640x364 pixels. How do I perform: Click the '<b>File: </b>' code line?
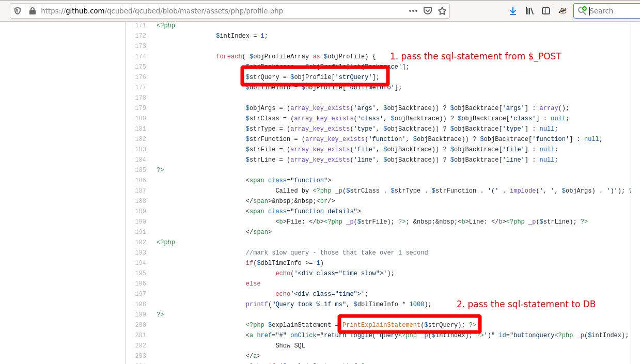[431, 221]
